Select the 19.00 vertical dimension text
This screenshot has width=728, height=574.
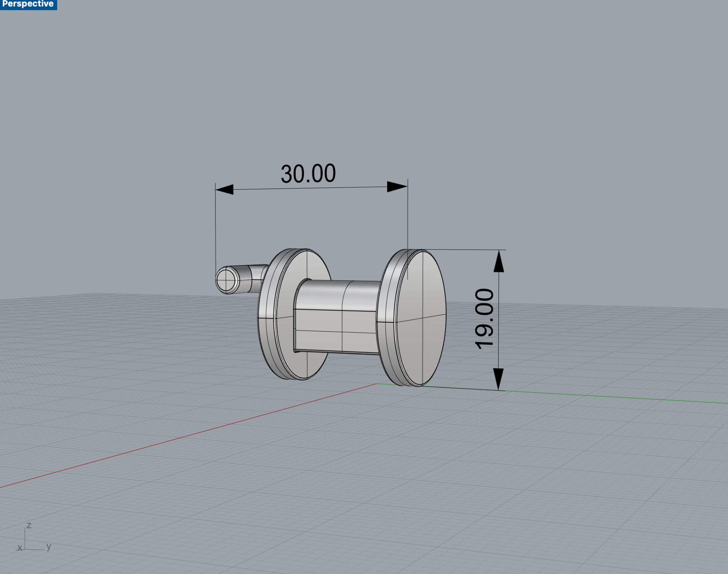click(484, 319)
